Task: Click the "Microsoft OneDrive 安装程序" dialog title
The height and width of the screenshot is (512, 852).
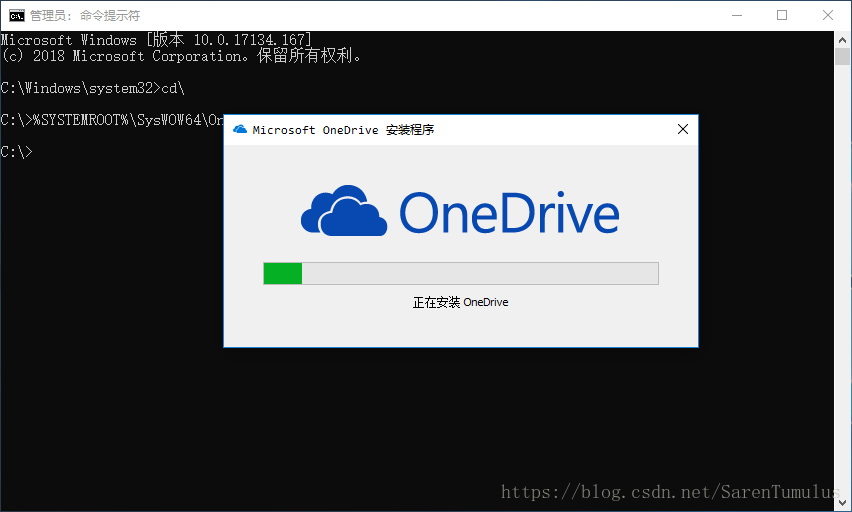Action: point(343,130)
